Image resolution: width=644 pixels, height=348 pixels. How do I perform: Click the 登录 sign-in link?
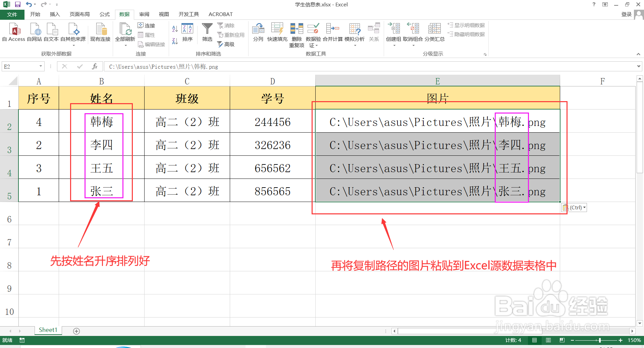pyautogui.click(x=627, y=14)
